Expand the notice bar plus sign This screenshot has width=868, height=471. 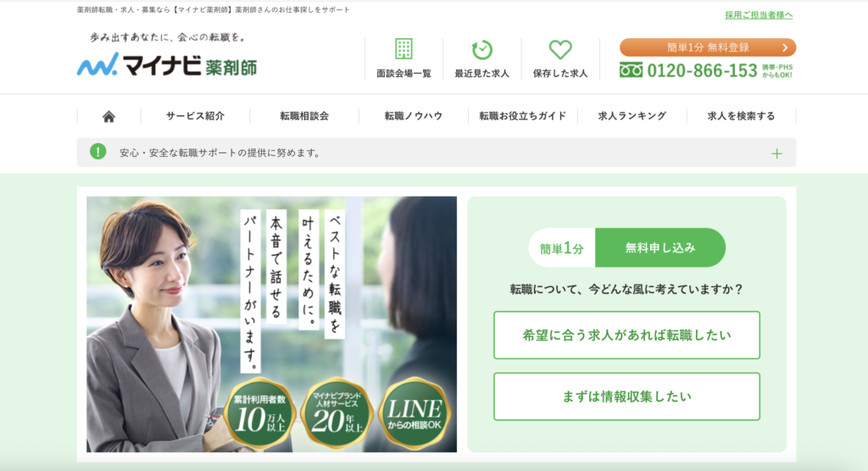(x=776, y=153)
